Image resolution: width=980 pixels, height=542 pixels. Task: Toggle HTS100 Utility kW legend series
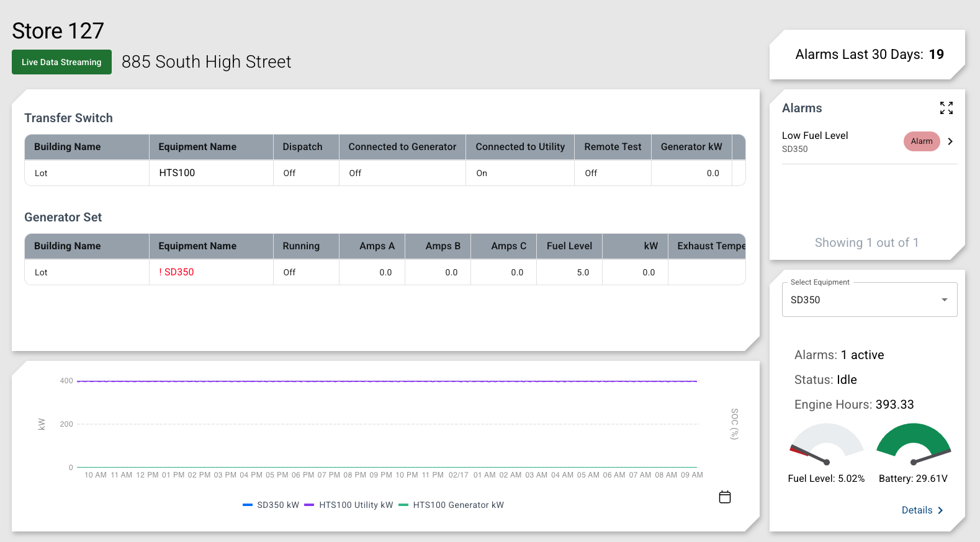[349, 505]
